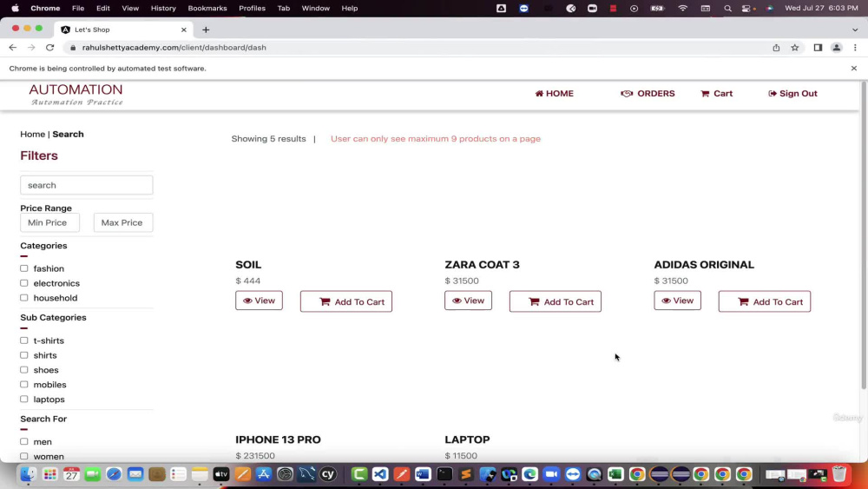The width and height of the screenshot is (868, 489).
Task: Enable the mobiles sub category filter
Action: click(23, 384)
